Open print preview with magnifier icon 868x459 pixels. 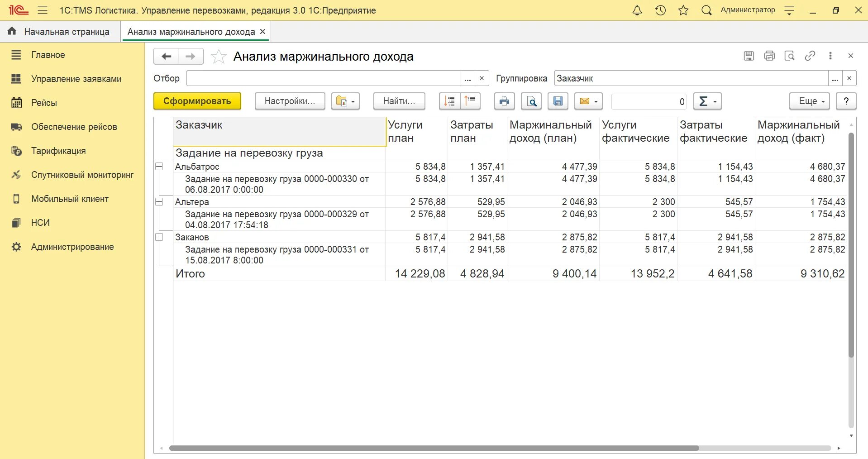click(531, 101)
